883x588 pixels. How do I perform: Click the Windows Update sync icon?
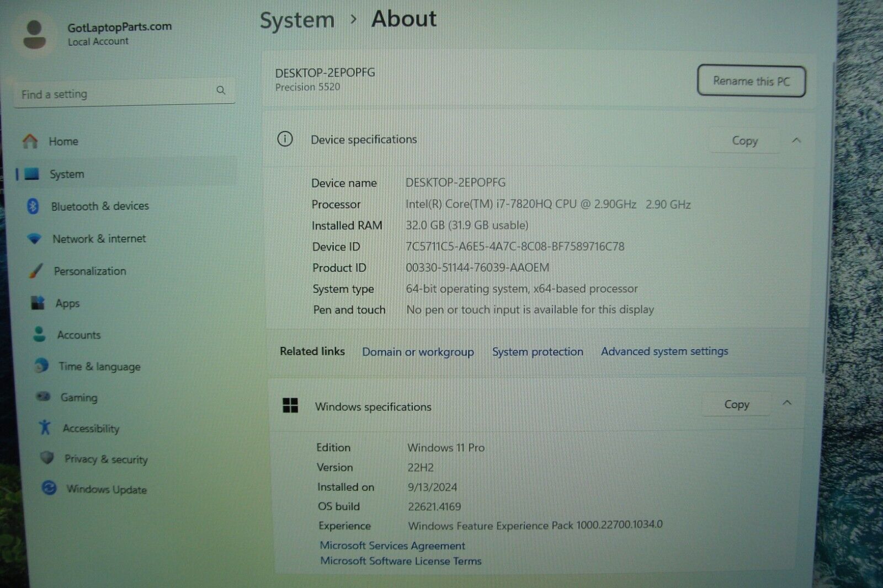[49, 488]
